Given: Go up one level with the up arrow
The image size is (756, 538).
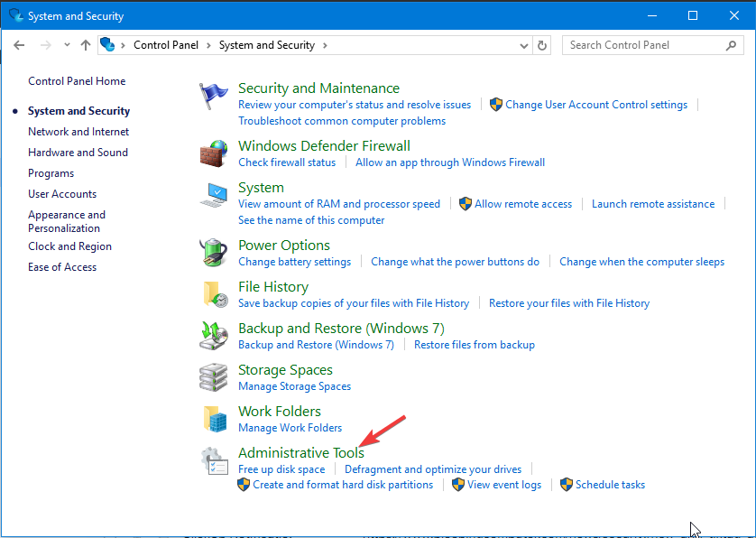Looking at the screenshot, I should (86, 45).
